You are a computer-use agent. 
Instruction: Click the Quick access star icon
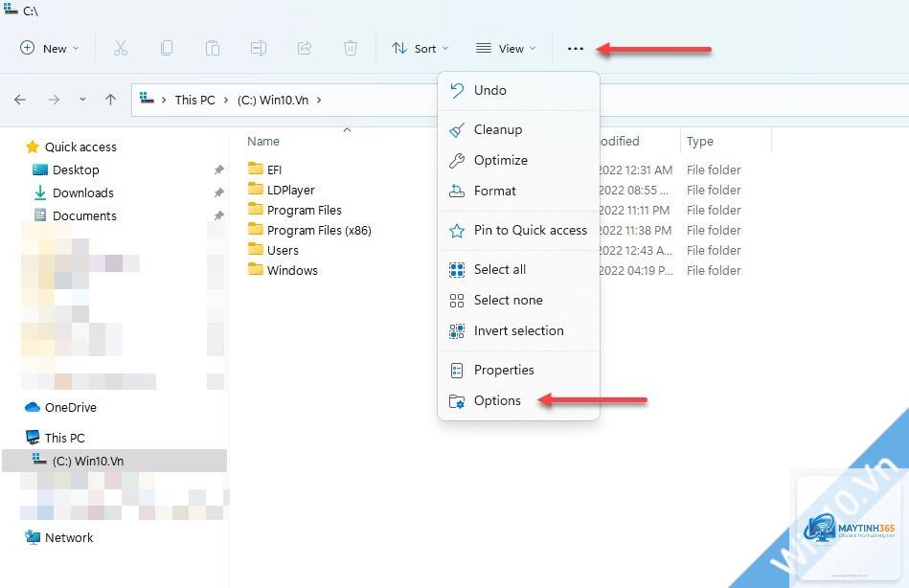click(33, 147)
